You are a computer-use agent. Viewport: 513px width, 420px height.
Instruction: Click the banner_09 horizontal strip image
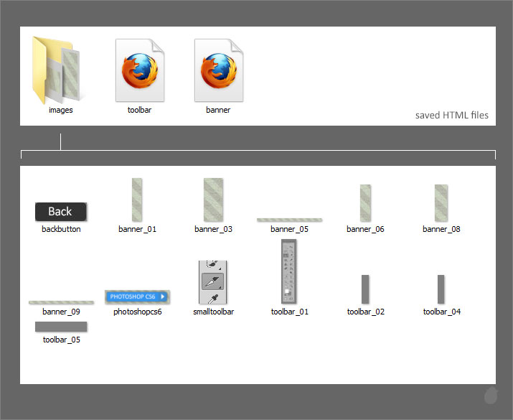click(61, 302)
